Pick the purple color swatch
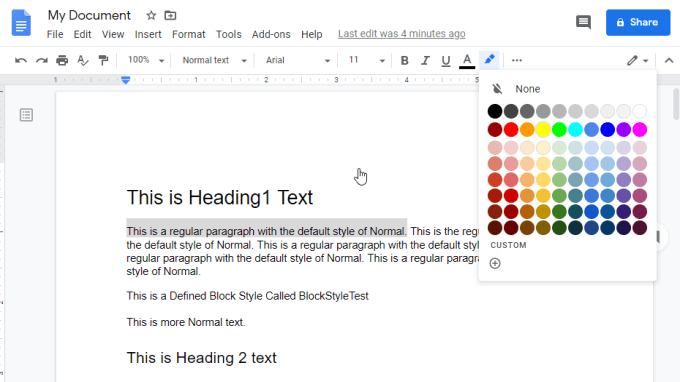 pos(624,130)
